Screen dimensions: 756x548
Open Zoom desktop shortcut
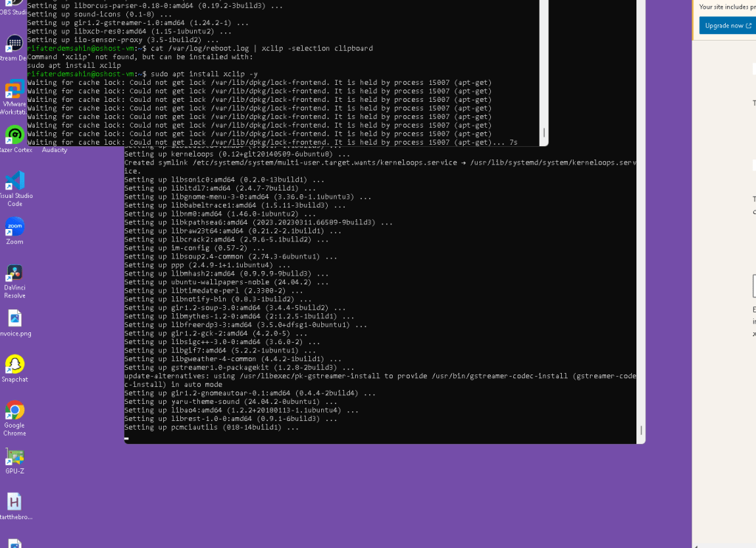[x=15, y=231]
